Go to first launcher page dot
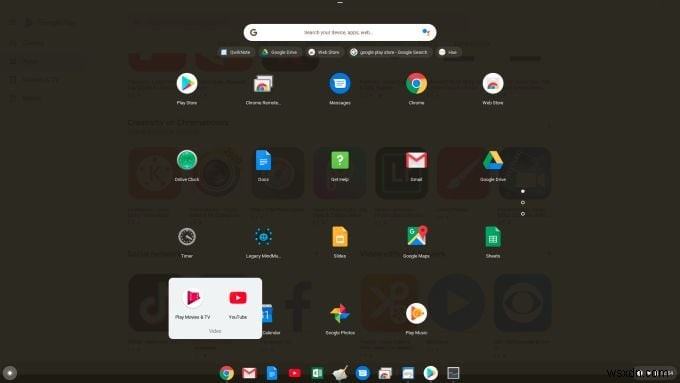The image size is (680, 383). point(523,191)
